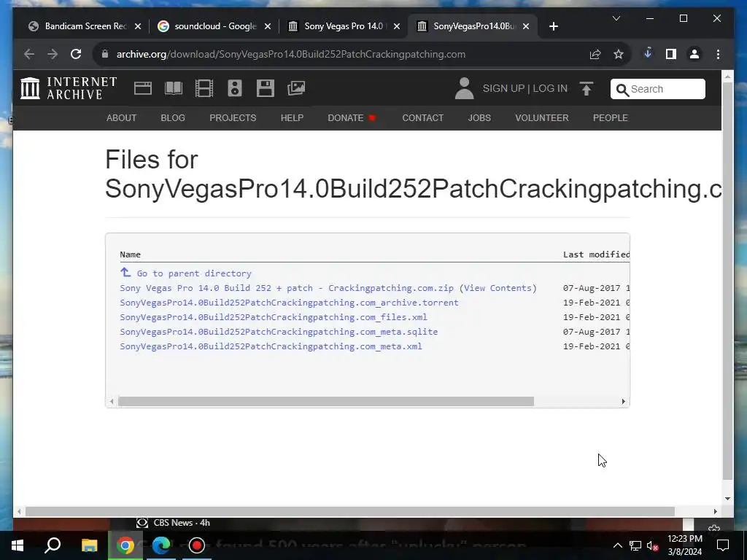
Task: Click the Share this page icon
Action: pos(595,54)
